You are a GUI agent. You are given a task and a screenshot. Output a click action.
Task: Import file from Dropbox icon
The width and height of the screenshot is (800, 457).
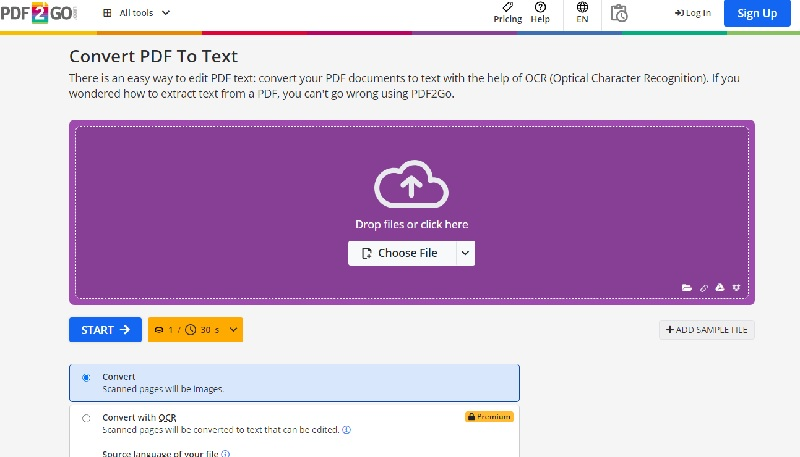tap(736, 288)
